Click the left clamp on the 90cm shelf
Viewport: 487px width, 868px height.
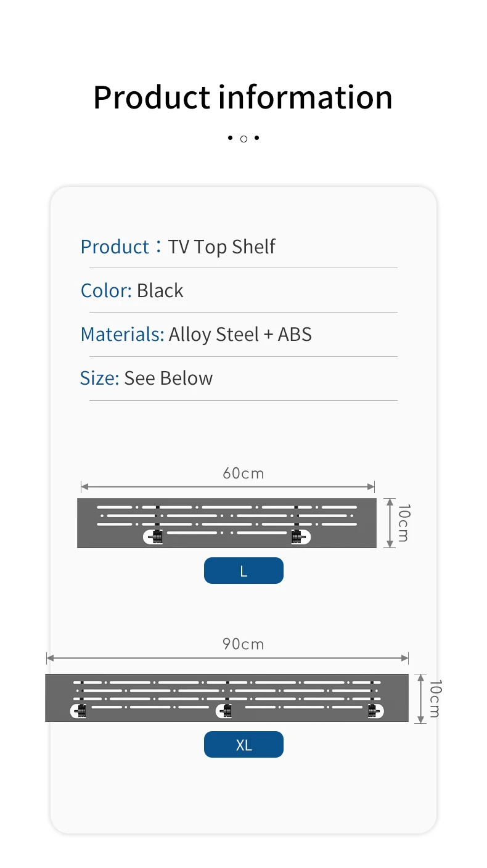(81, 711)
